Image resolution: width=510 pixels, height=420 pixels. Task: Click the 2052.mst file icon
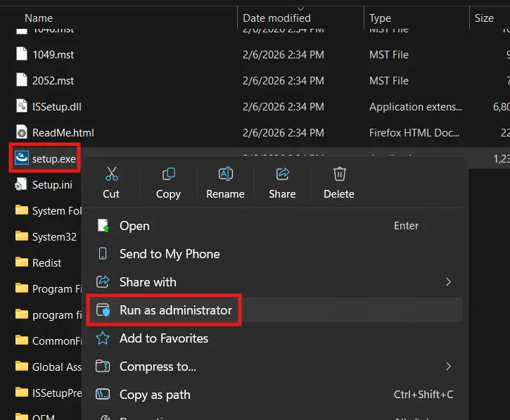(22, 79)
